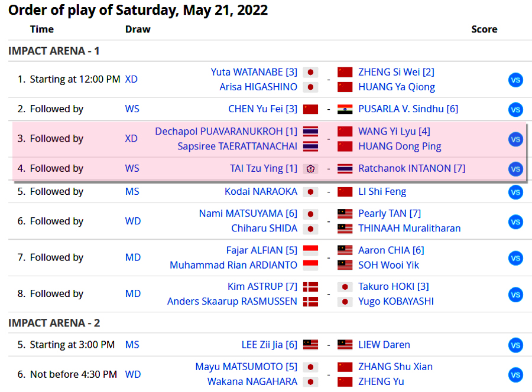Click VS icon for Alfian/Ardianto match
The height and width of the screenshot is (392, 532).
(515, 258)
